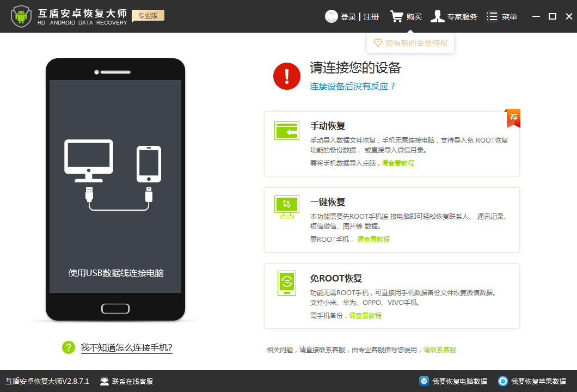Open 请查看教程 in 手动恢复 card
Image resolution: width=577 pixels, height=392 pixels.
(398, 163)
